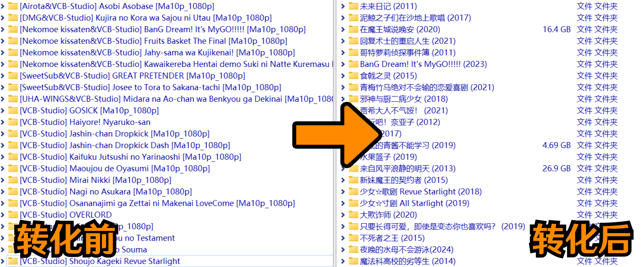Click the folder icon of 魔法科高校的劣等生 (2014)
The width and height of the screenshot is (644, 267).
(353, 261)
